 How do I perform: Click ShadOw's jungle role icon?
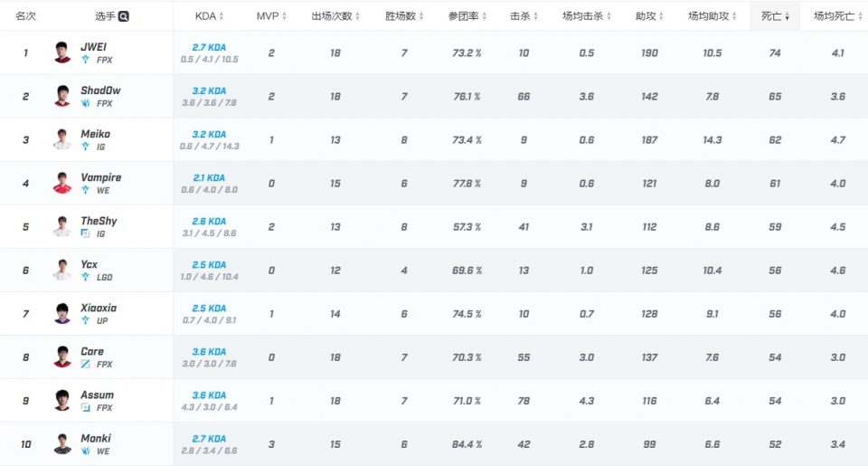85,103
